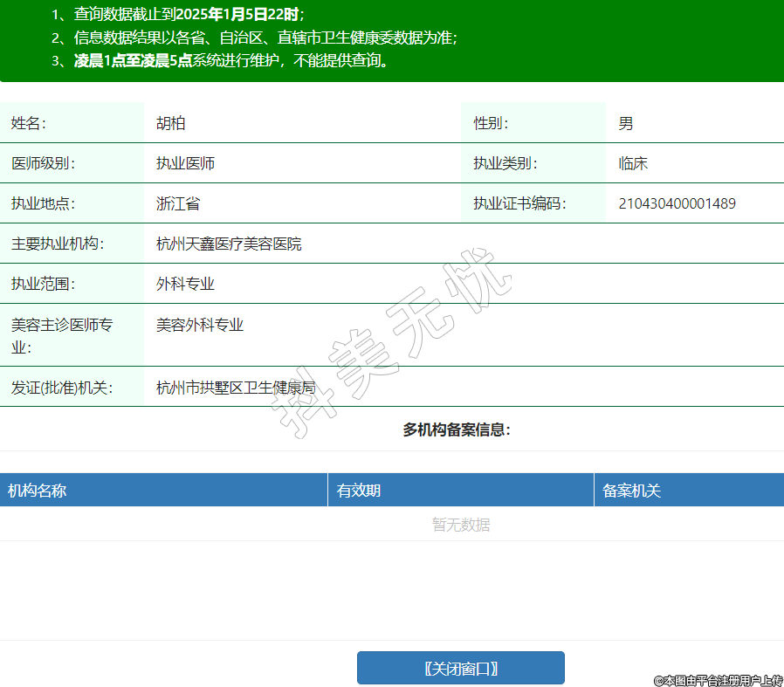This screenshot has height=687, width=784.
Task: Click the 多机构备案信息 section heading
Action: tap(457, 429)
